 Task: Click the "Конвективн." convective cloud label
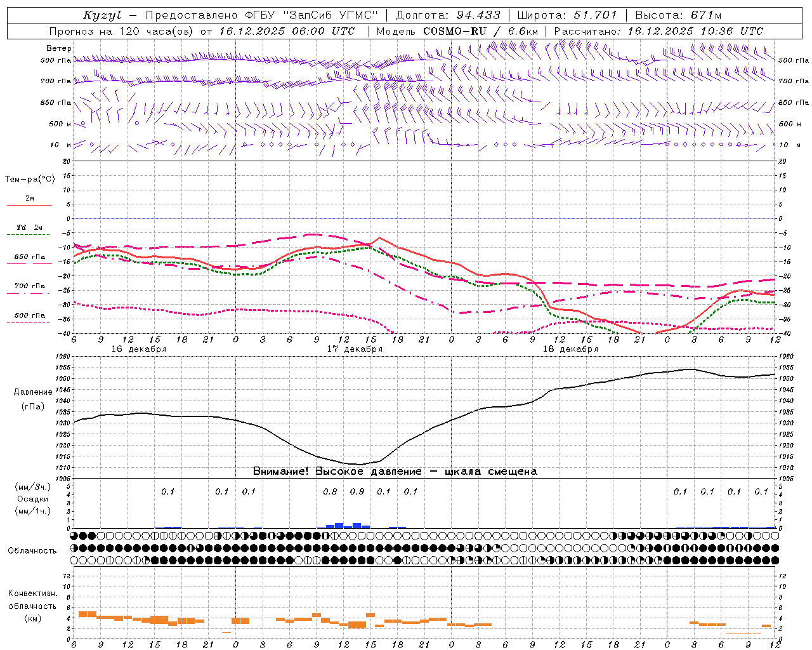pos(32,594)
